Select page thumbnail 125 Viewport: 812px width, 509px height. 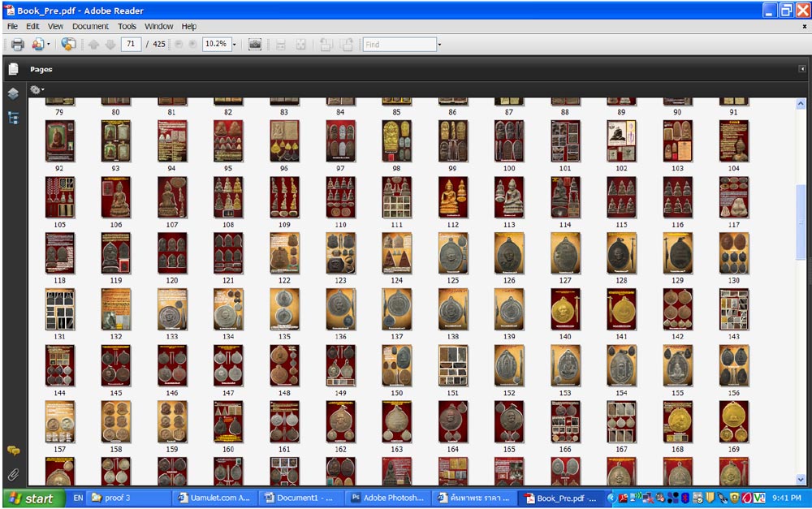click(452, 253)
